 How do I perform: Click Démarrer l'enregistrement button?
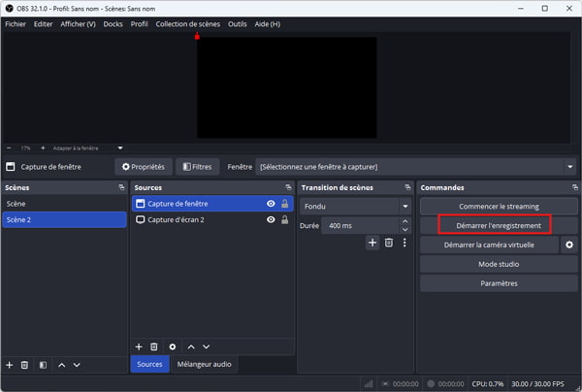pos(497,225)
